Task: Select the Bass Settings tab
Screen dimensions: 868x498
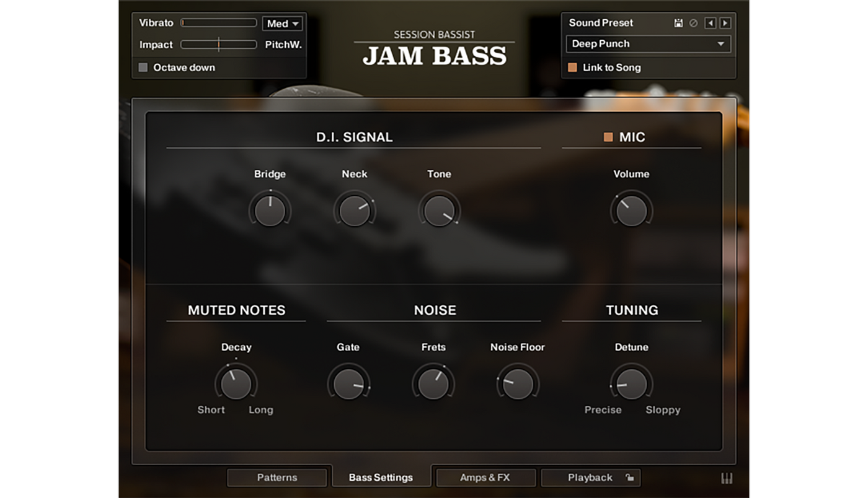Action: (x=381, y=478)
